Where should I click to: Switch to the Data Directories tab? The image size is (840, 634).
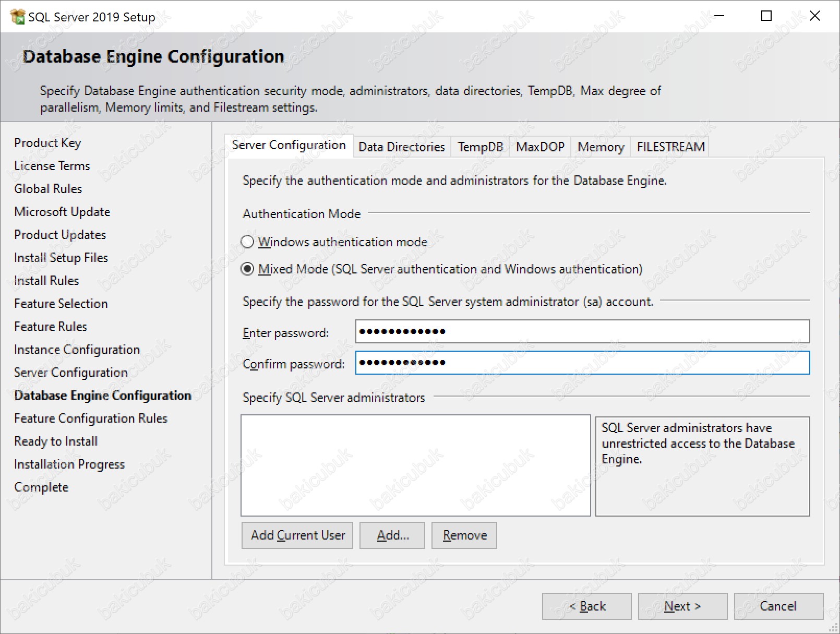402,147
